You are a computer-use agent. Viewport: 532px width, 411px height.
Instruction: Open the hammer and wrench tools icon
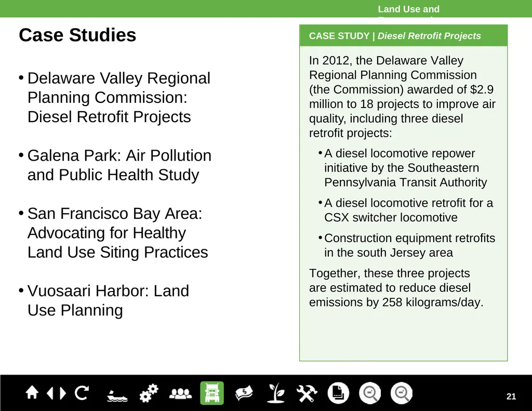pyautogui.click(x=307, y=393)
